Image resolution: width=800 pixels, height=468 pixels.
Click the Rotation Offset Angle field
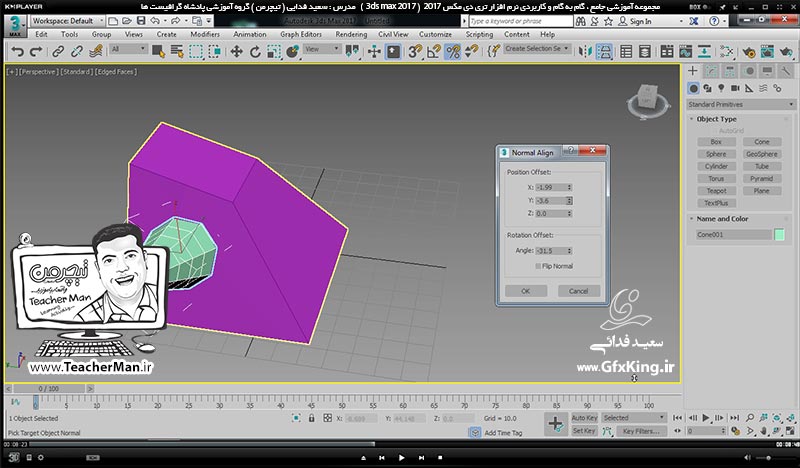point(553,251)
